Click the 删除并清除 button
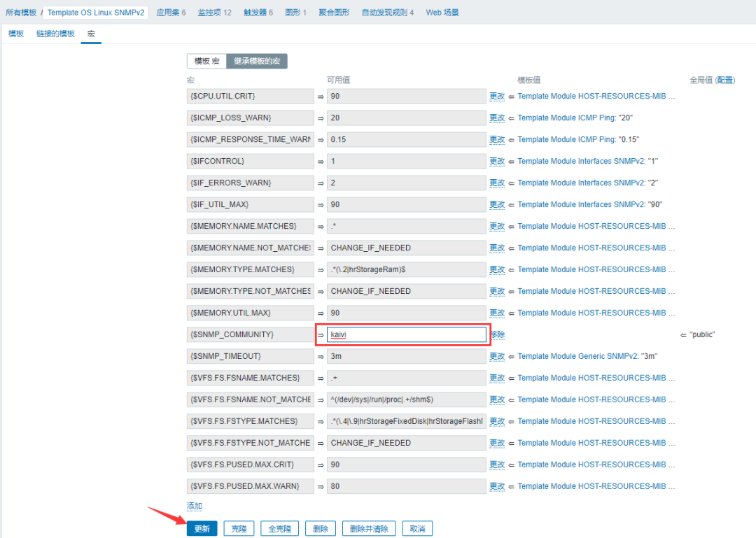The height and width of the screenshot is (538, 756). coord(369,529)
